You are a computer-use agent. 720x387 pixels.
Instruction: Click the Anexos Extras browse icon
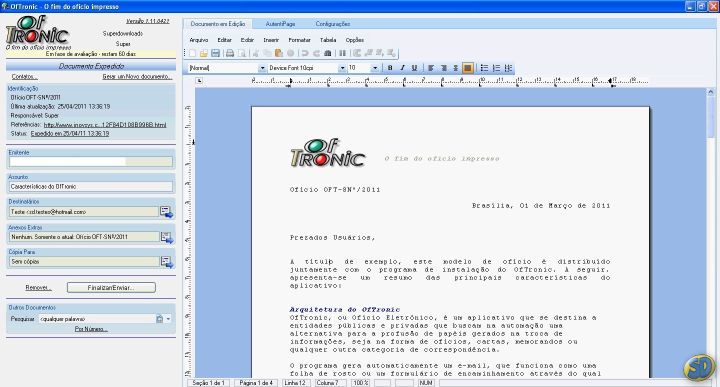coord(166,237)
